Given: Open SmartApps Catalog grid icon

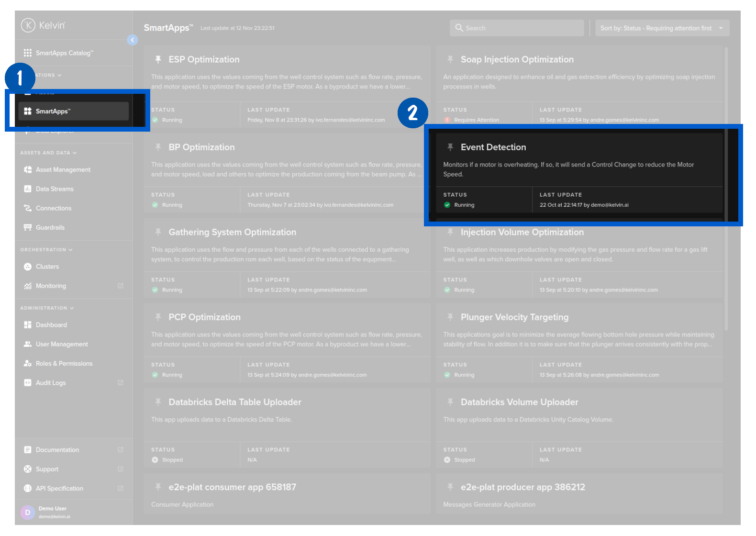Looking at the screenshot, I should coord(28,53).
